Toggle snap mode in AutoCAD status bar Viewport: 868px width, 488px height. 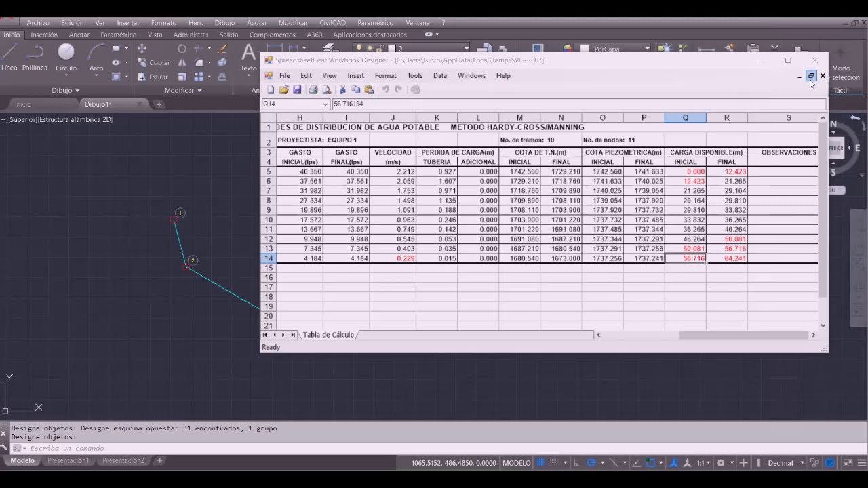pyautogui.click(x=553, y=463)
